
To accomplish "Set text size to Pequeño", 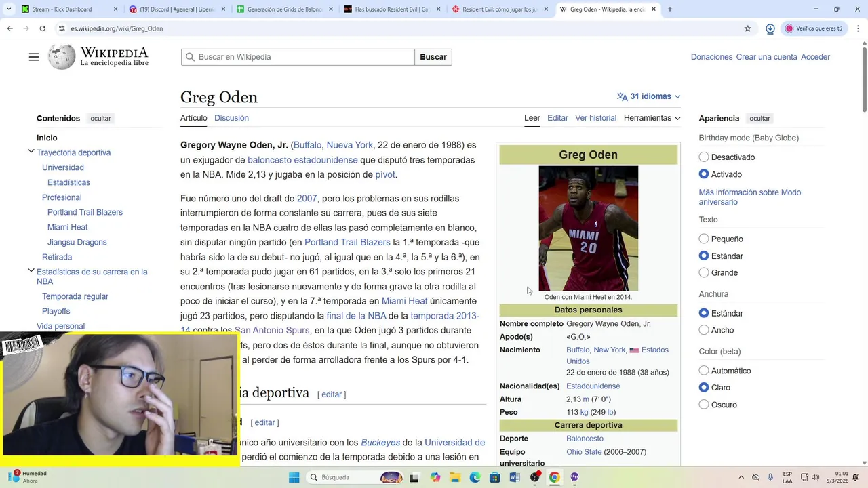I will pos(704,239).
